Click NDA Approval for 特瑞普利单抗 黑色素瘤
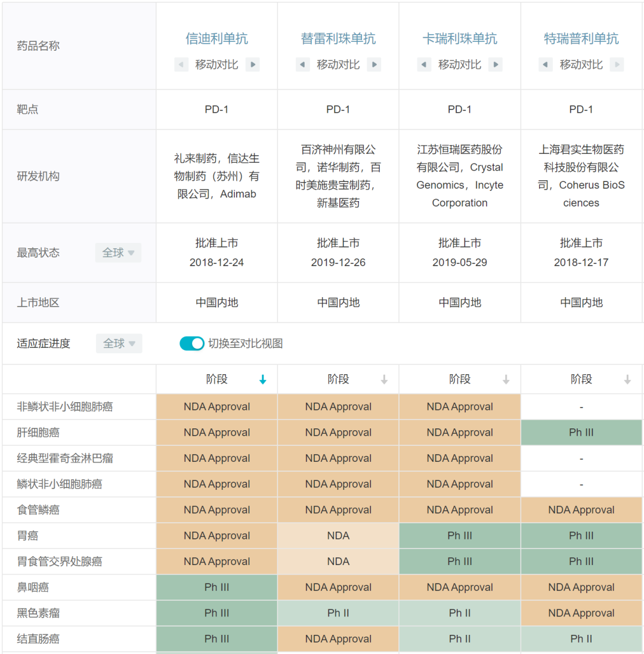The height and width of the screenshot is (654, 644). (x=581, y=613)
